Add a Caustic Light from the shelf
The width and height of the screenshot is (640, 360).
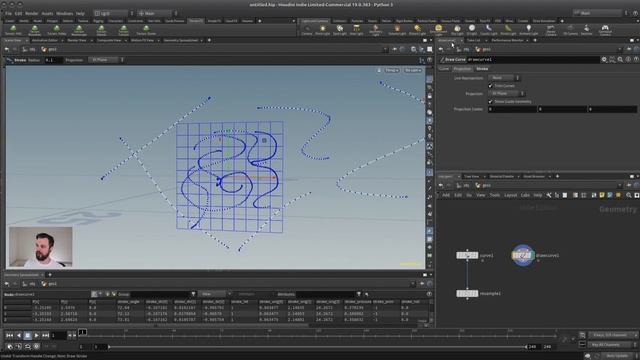pyautogui.click(x=489, y=30)
